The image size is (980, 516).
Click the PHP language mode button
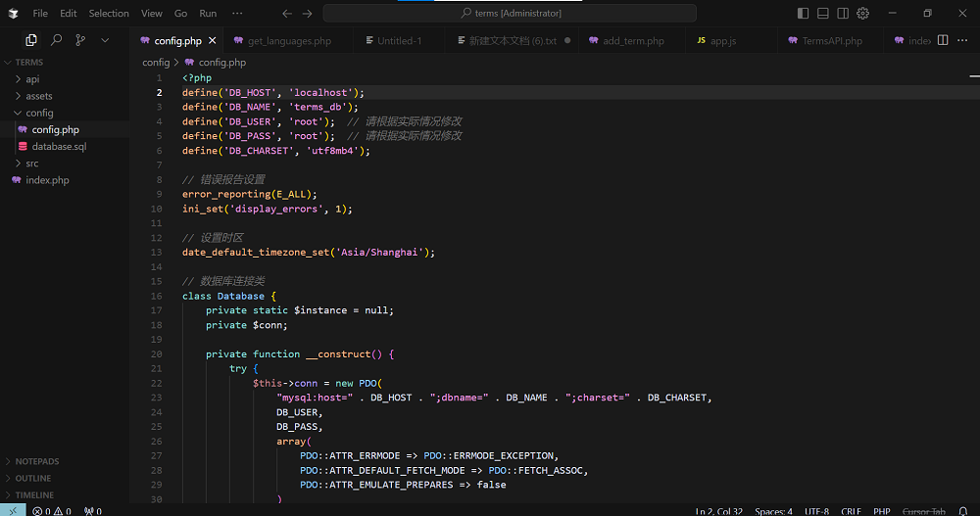(881, 510)
